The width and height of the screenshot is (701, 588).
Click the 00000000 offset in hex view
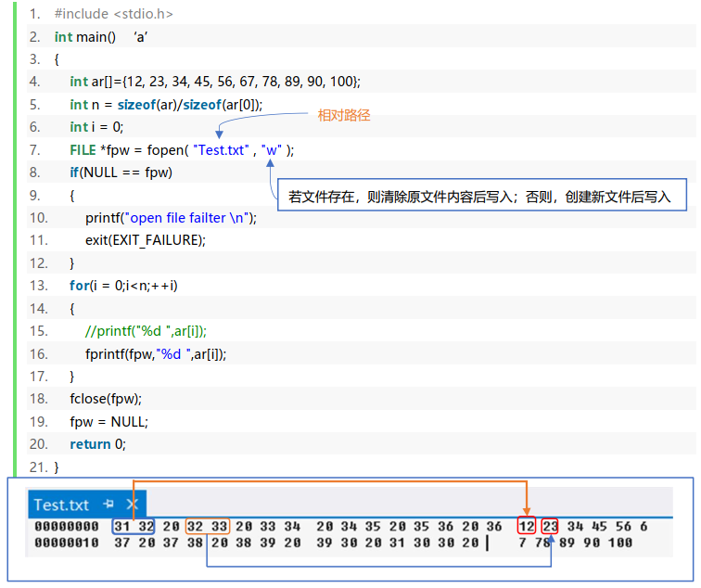coord(67,526)
